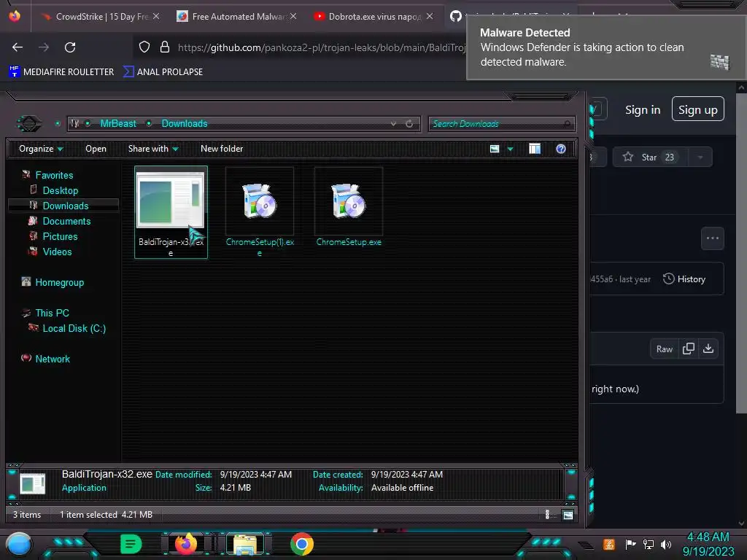Viewport: 747px width, 560px height.
Task: Close the CrowdStrike tab
Action: (156, 16)
